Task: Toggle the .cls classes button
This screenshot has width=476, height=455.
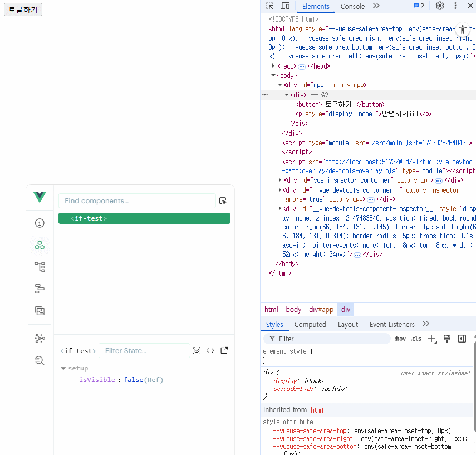Action: (x=416, y=339)
